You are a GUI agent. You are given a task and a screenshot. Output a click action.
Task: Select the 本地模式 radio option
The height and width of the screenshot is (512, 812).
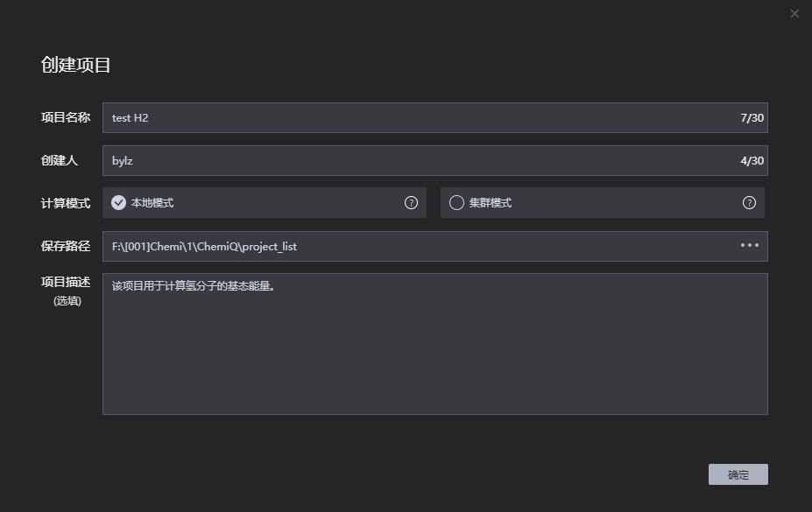pos(118,203)
